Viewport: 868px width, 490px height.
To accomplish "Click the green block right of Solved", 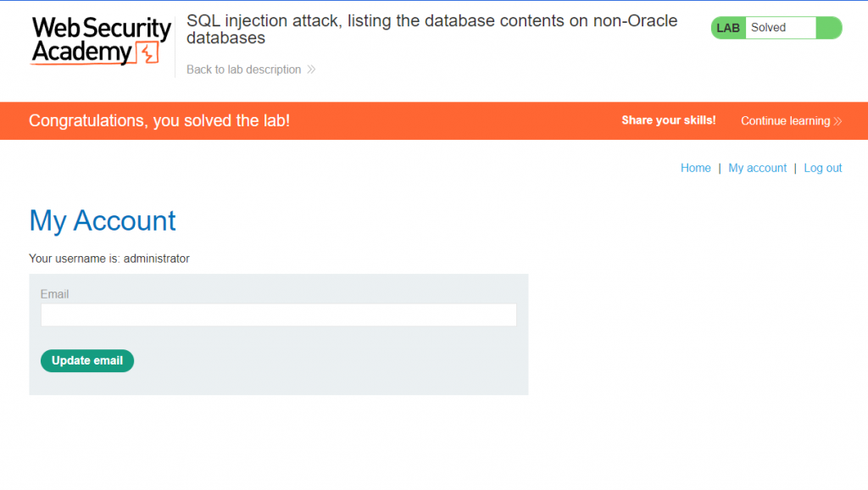I will pyautogui.click(x=828, y=28).
